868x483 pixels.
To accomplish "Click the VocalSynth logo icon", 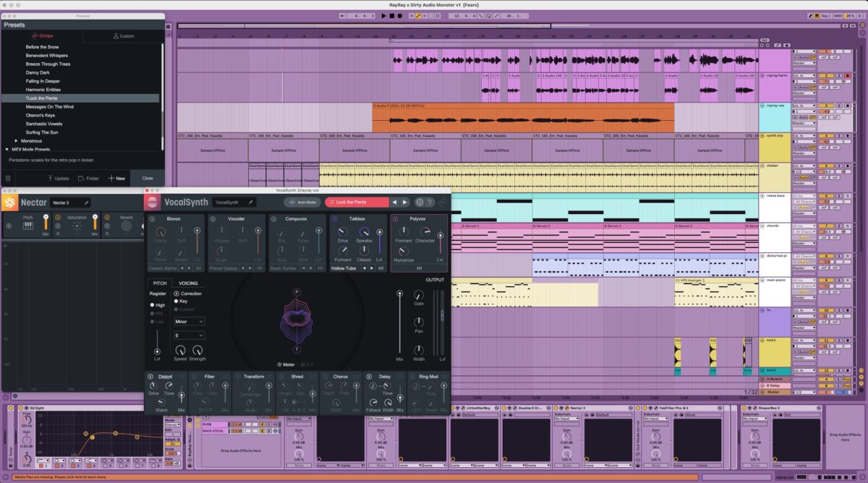I will tap(153, 202).
